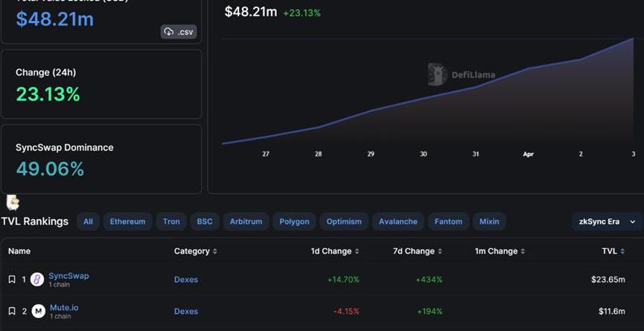The height and width of the screenshot is (331, 644).
Task: Click the Mute.io logo icon
Action: point(39,311)
